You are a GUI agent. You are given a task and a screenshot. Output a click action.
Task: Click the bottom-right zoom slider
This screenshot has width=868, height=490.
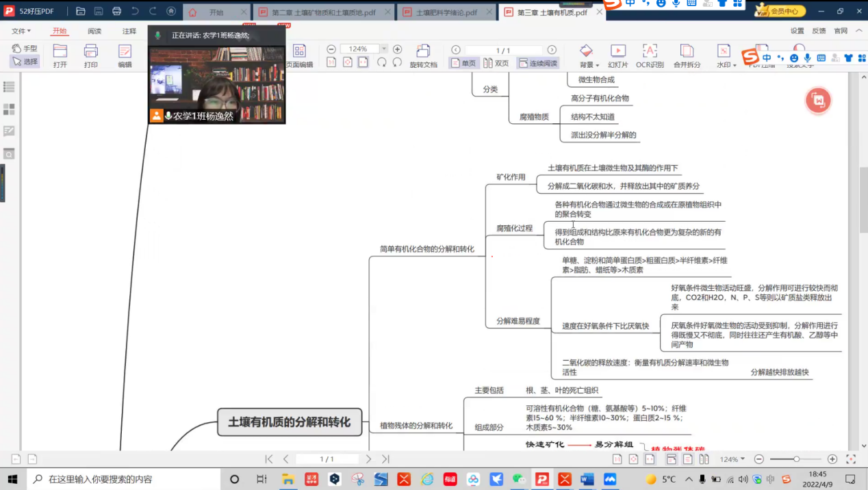(795, 459)
